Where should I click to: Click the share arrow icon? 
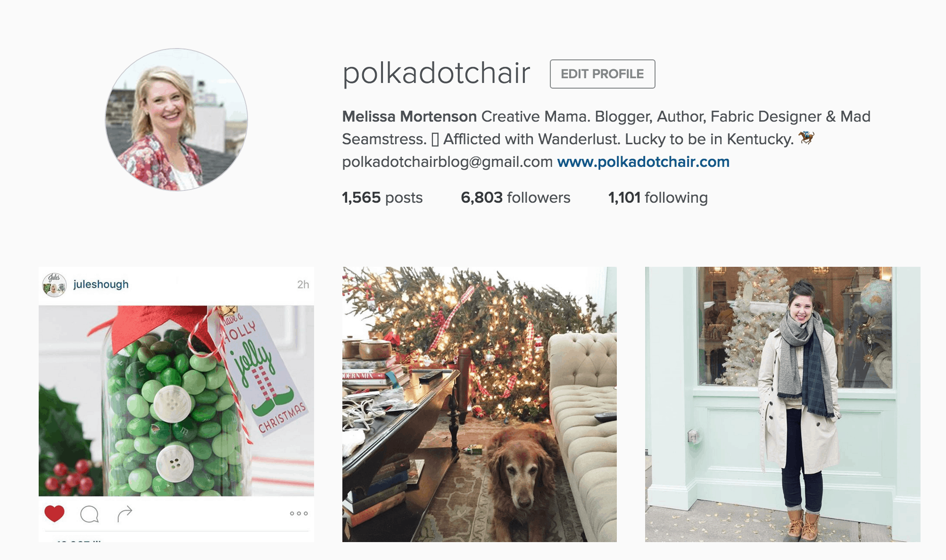coord(124,514)
